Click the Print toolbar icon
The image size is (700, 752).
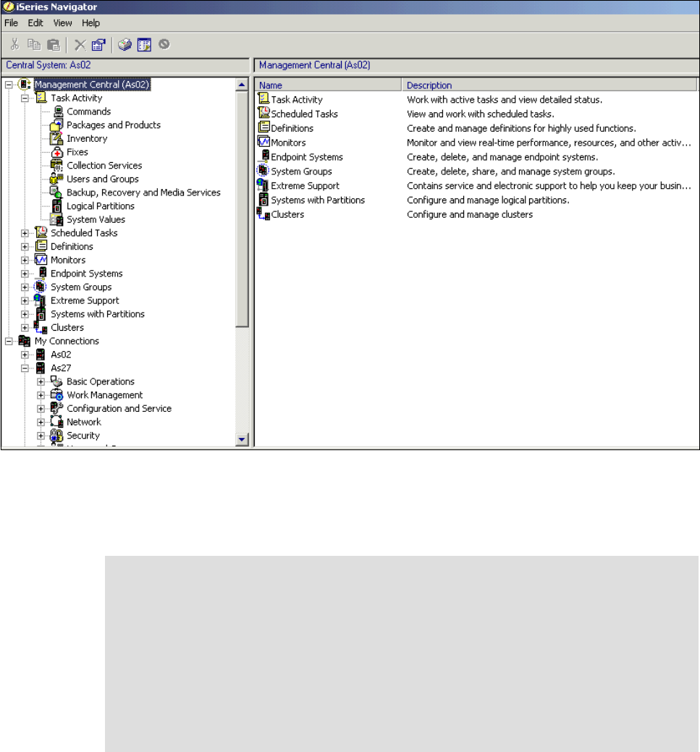pos(125,45)
